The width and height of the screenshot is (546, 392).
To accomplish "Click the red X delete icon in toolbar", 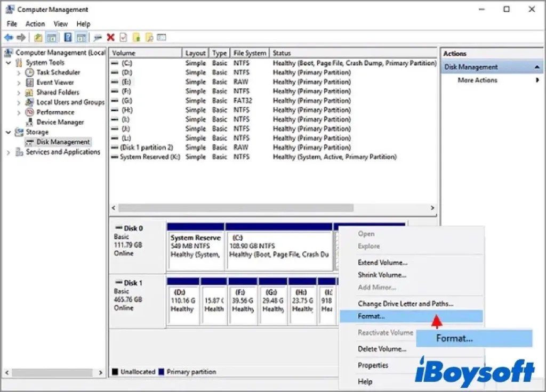I will [110, 37].
